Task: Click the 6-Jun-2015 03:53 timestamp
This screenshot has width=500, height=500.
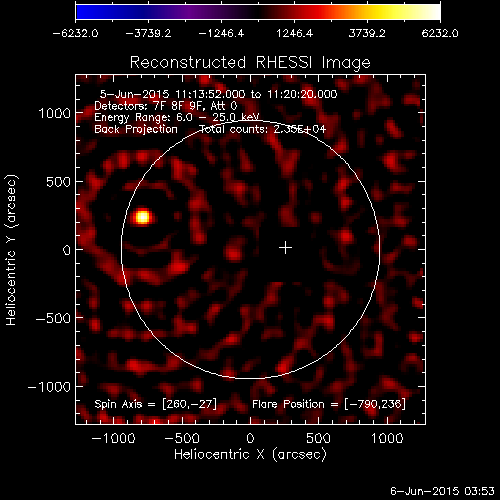Action: (x=442, y=491)
